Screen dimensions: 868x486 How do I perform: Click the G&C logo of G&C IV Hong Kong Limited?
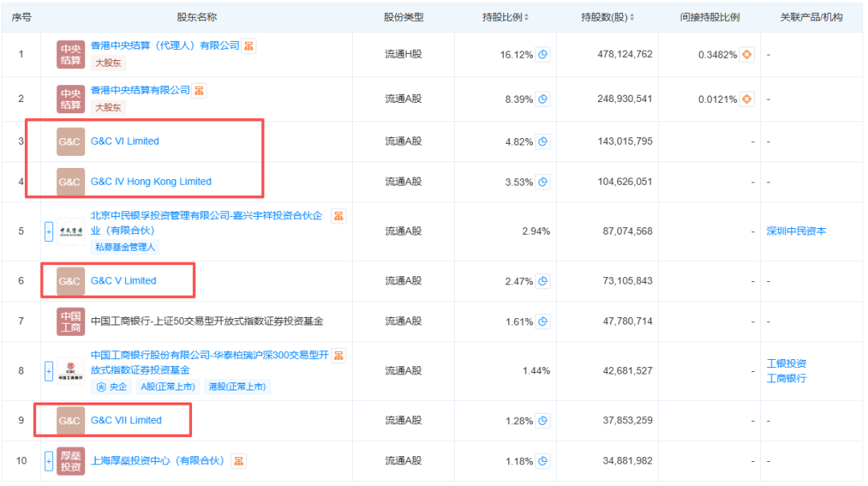click(71, 182)
